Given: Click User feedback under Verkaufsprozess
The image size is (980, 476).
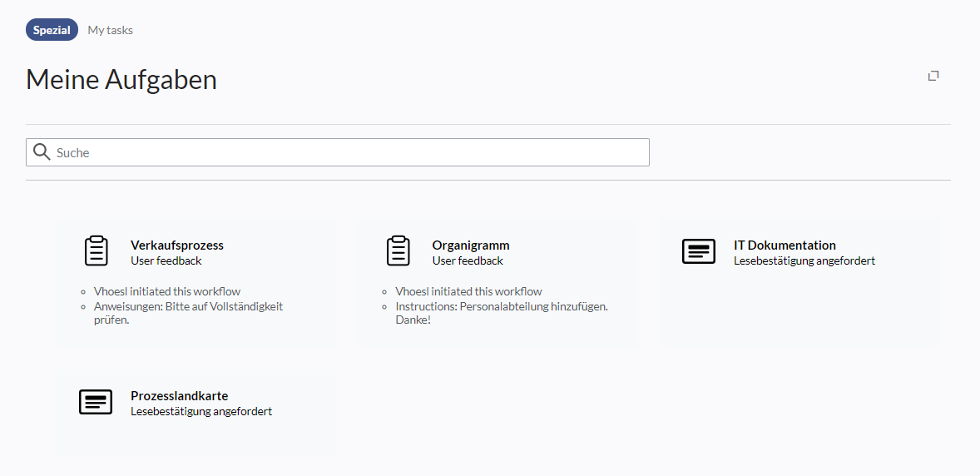Looking at the screenshot, I should [166, 260].
